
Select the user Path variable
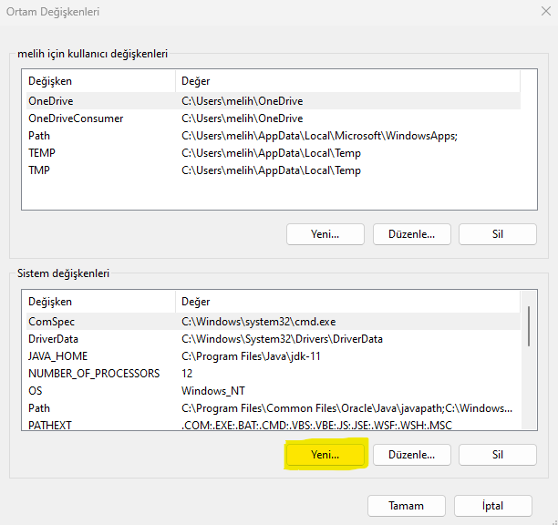click(x=273, y=136)
